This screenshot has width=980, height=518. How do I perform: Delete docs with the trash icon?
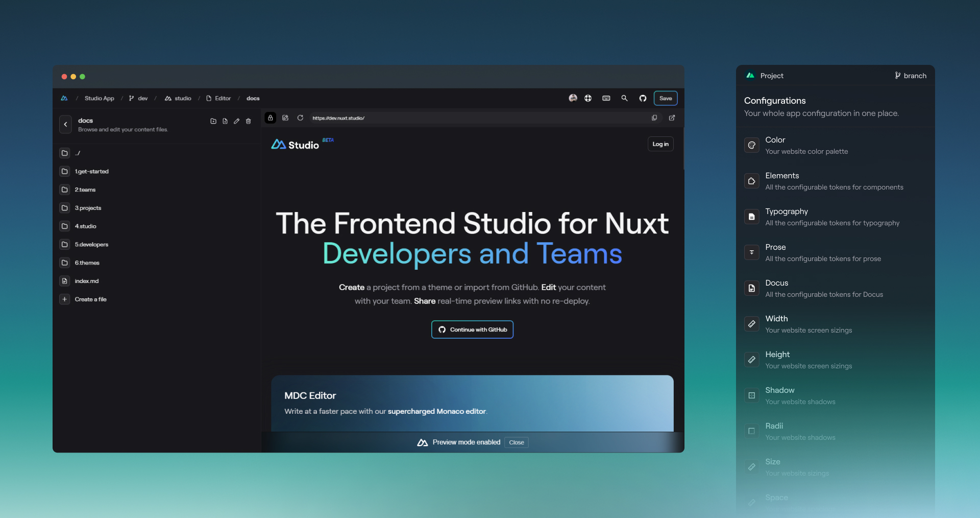click(x=249, y=121)
